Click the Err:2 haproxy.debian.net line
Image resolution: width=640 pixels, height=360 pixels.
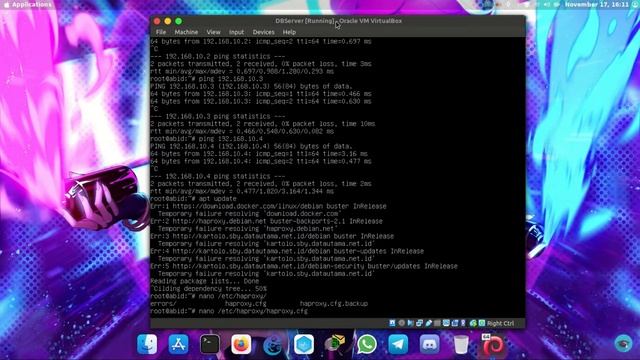pos(267,221)
